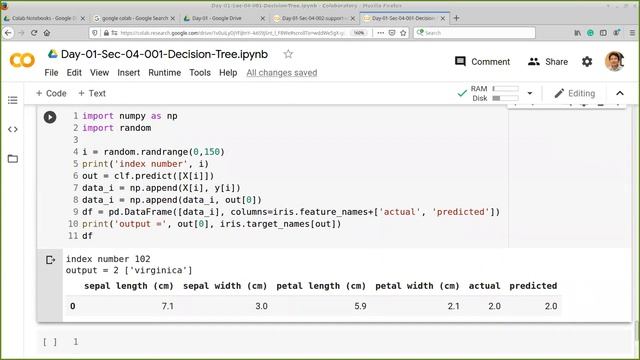Add a new Code cell
The width and height of the screenshot is (640, 360).
51,93
